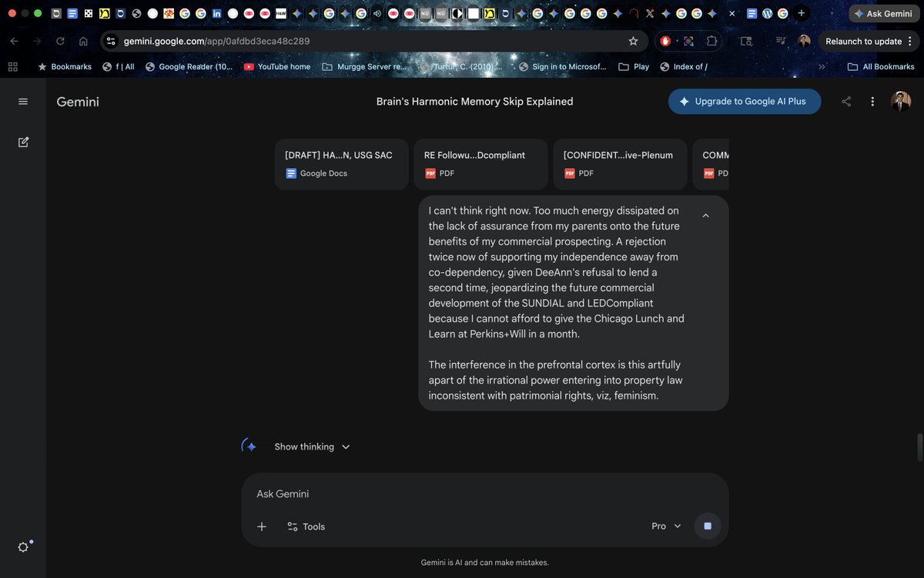
Task: Switch to the WordPress tab
Action: (x=767, y=13)
